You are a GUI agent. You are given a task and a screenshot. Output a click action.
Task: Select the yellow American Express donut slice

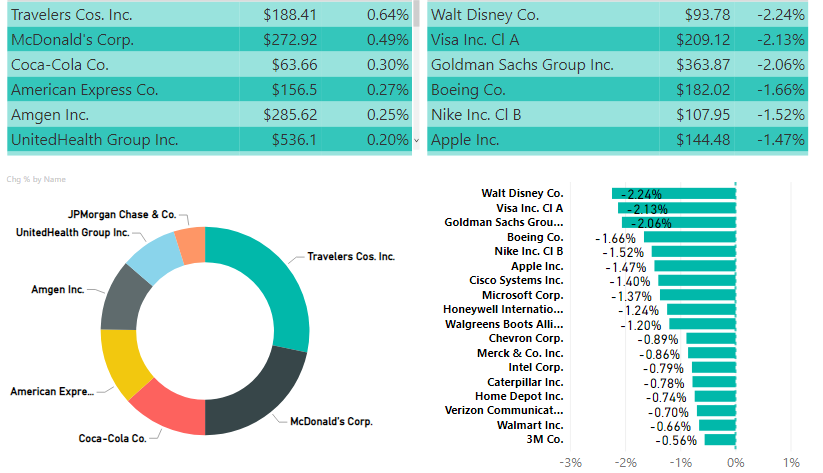click(122, 362)
